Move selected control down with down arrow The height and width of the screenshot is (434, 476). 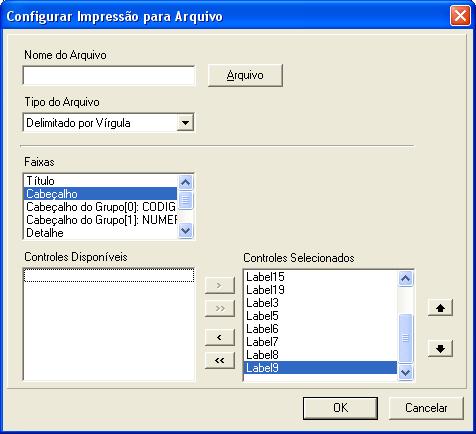click(440, 348)
